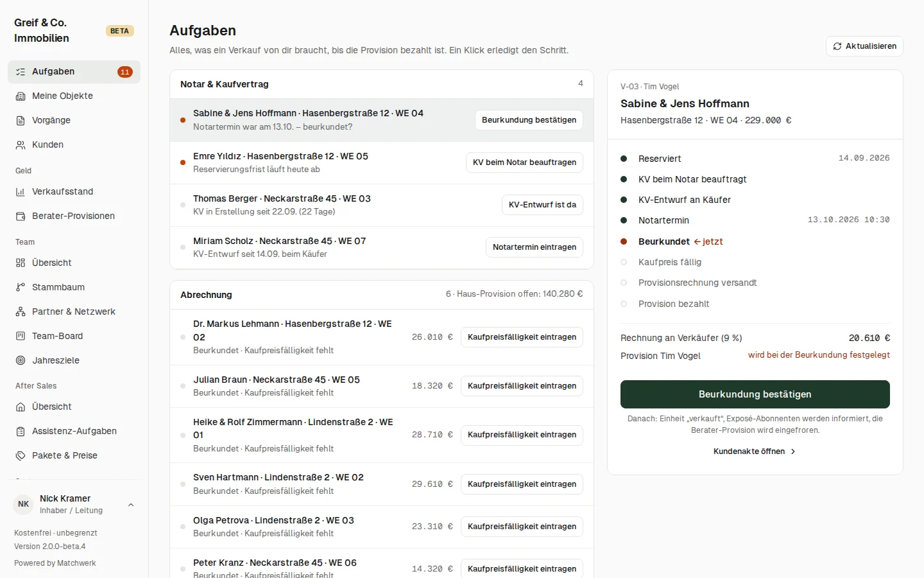This screenshot has width=924, height=578.
Task: Click the Partner & Netzwerk icon
Action: 21,312
